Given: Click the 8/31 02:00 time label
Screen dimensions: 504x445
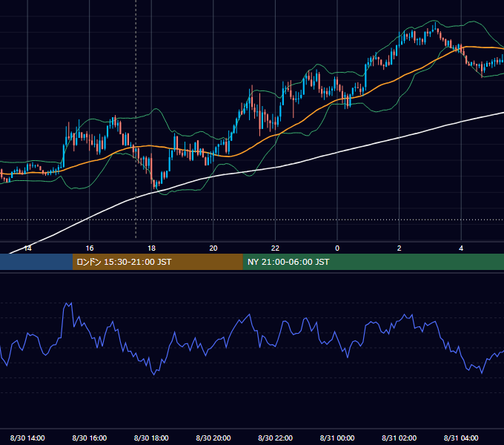Looking at the screenshot, I should 399,438.
